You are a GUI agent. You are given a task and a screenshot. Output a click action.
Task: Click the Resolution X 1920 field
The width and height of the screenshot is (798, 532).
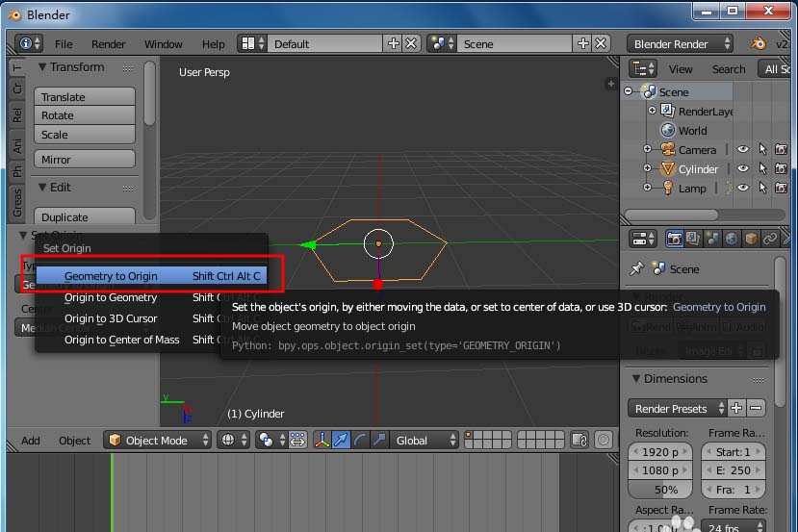tap(659, 452)
